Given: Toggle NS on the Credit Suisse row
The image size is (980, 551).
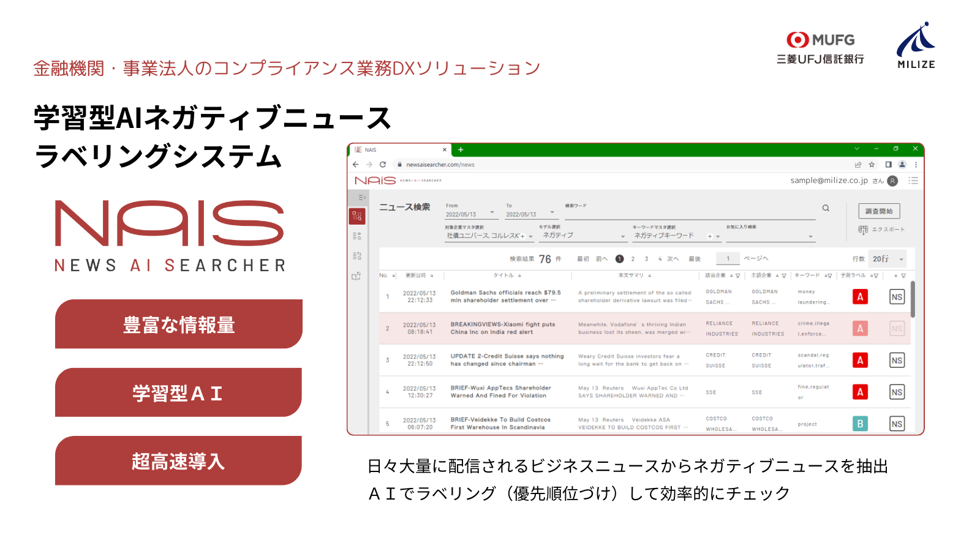Looking at the screenshot, I should (x=897, y=361).
